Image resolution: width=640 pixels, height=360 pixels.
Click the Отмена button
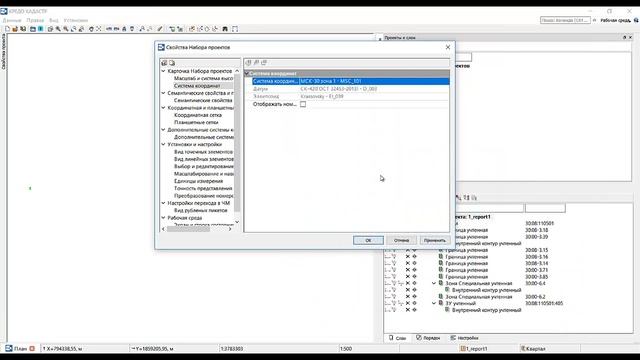pyautogui.click(x=401, y=240)
